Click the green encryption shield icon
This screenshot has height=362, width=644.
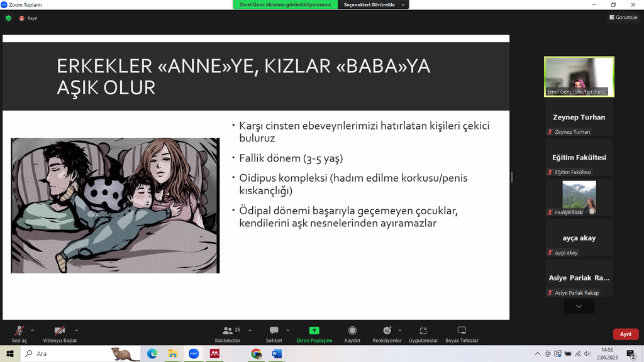point(8,18)
